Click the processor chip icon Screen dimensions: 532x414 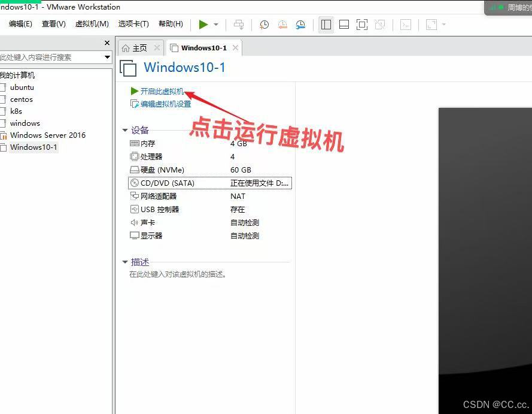(x=135, y=156)
